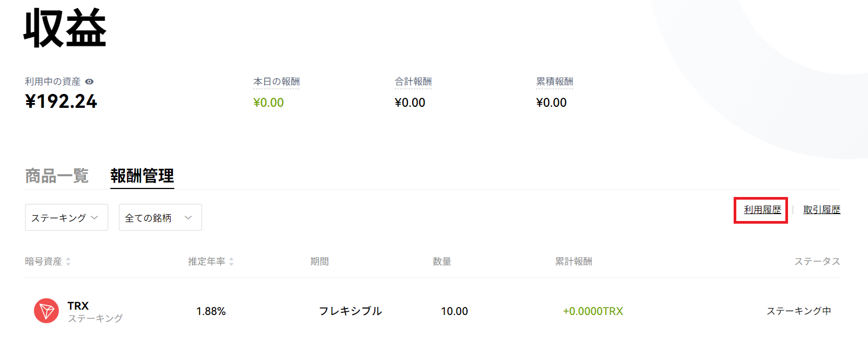Toggle asset visibility eye icon
This screenshot has width=868, height=347.
point(90,82)
